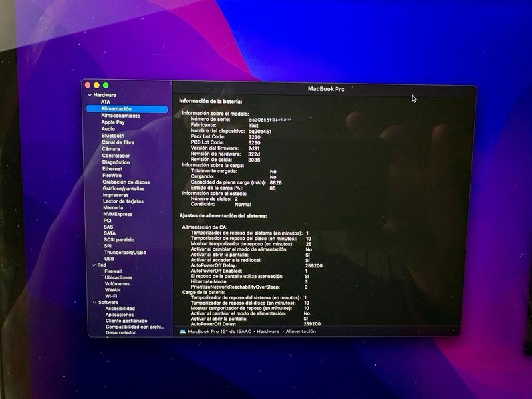Select Wi-Fi under Red
Image resolution: width=532 pixels, height=399 pixels.
click(111, 296)
